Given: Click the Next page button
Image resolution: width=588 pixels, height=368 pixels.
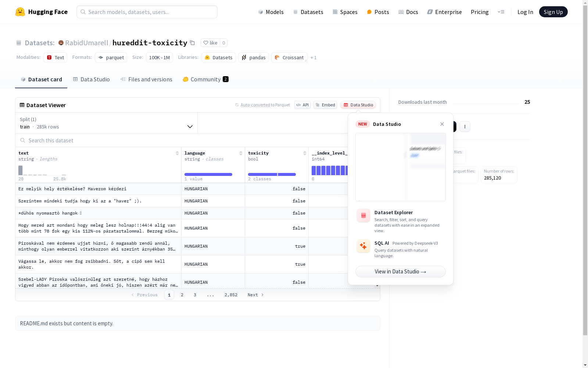Looking at the screenshot, I should coord(256,295).
